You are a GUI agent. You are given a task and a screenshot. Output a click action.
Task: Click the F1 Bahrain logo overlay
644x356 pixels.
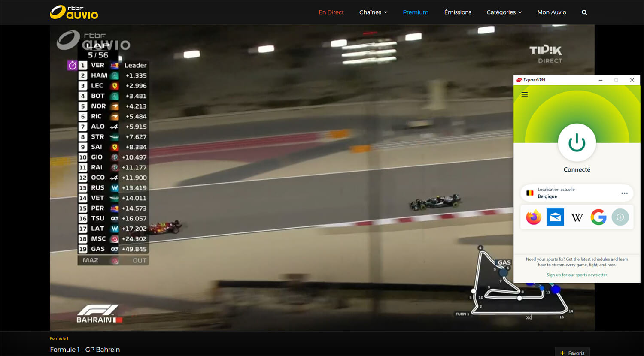tap(99, 314)
